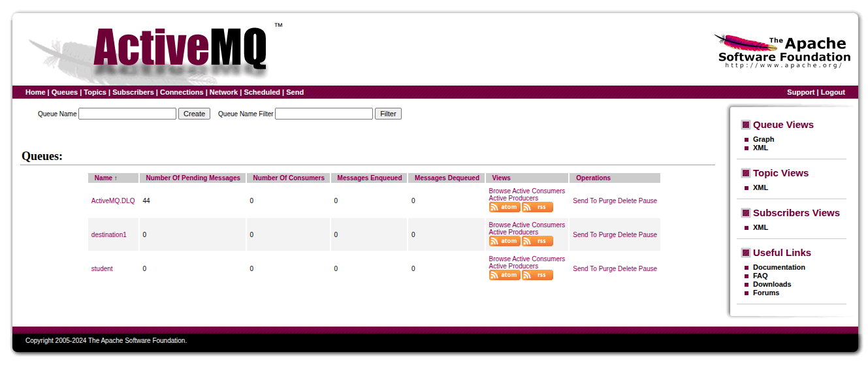This screenshot has width=868, height=369.
Task: Open the destination1 queue link
Action: [108, 234]
